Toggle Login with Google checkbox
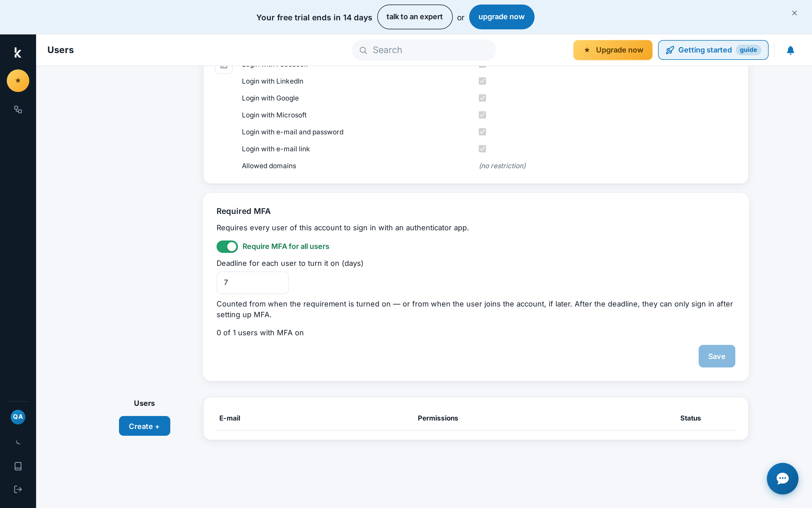This screenshot has width=812, height=508. pos(482,98)
